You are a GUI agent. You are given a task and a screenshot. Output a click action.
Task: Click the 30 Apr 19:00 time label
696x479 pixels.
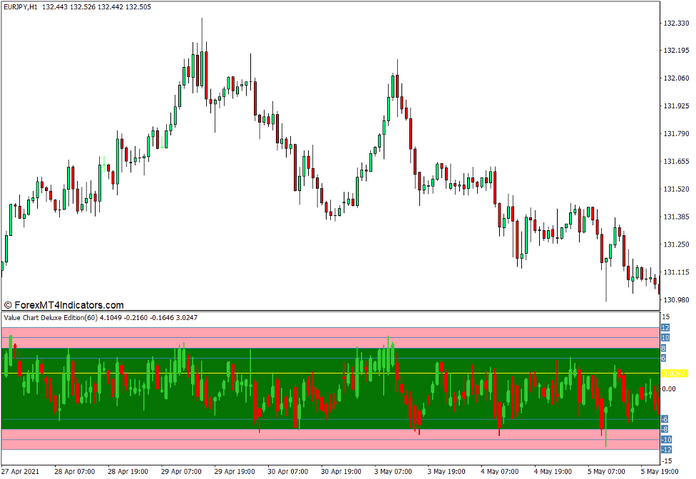(341, 471)
